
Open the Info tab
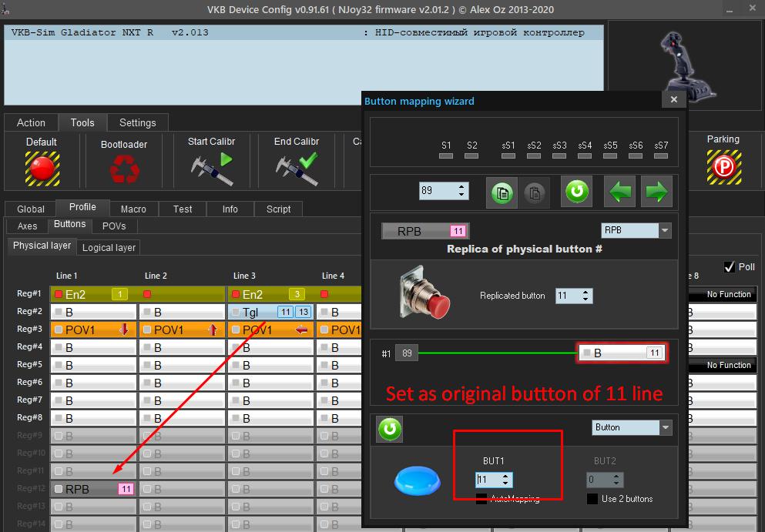tap(230, 209)
